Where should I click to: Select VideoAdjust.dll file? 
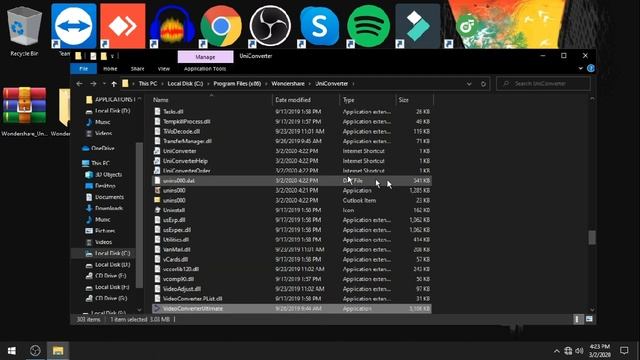(291, 289)
